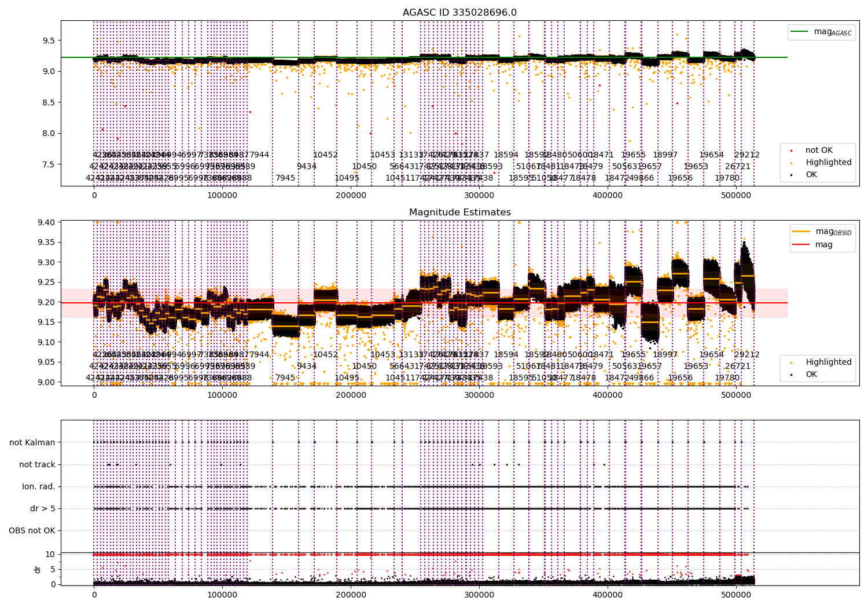Click y-axis tick 9.05 on middle plot
Viewport: 868px width, 608px height.
click(46, 362)
